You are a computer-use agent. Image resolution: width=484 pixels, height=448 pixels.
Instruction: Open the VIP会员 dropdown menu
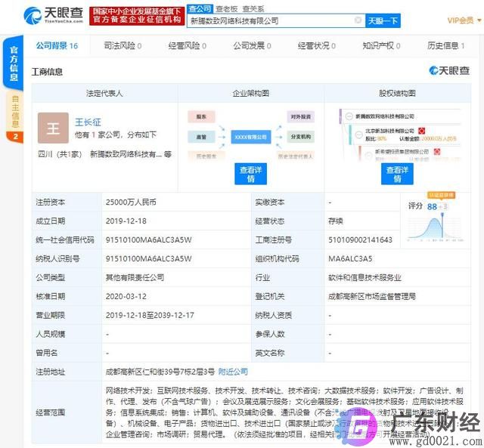(x=464, y=20)
